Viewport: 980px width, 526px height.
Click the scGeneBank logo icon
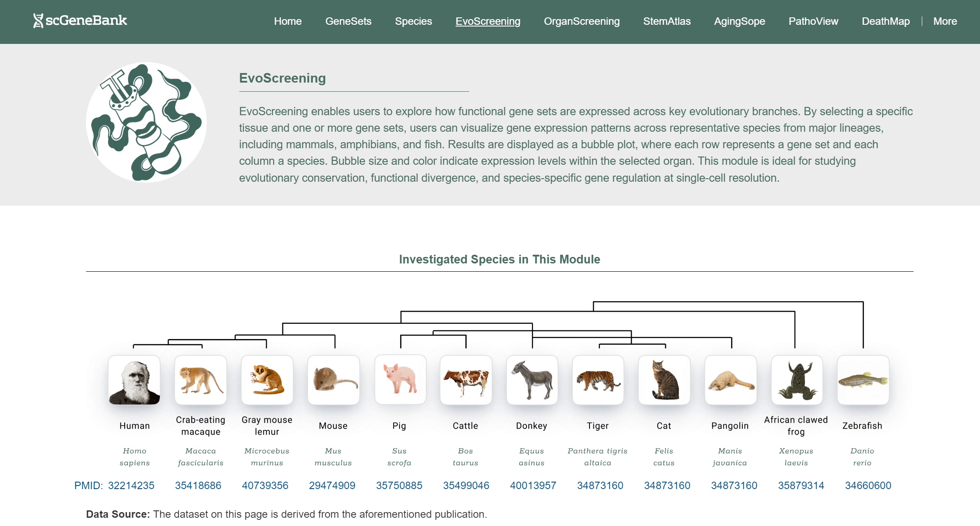(x=38, y=20)
